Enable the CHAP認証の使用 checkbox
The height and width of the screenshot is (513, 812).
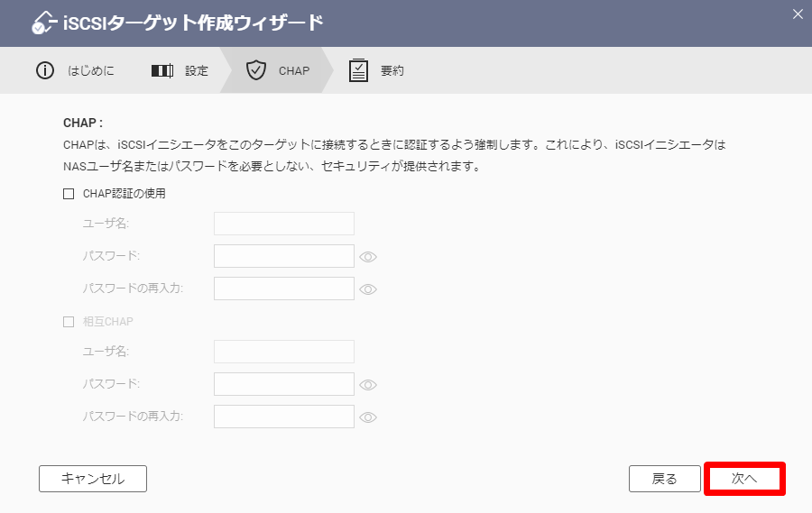pos(69,194)
